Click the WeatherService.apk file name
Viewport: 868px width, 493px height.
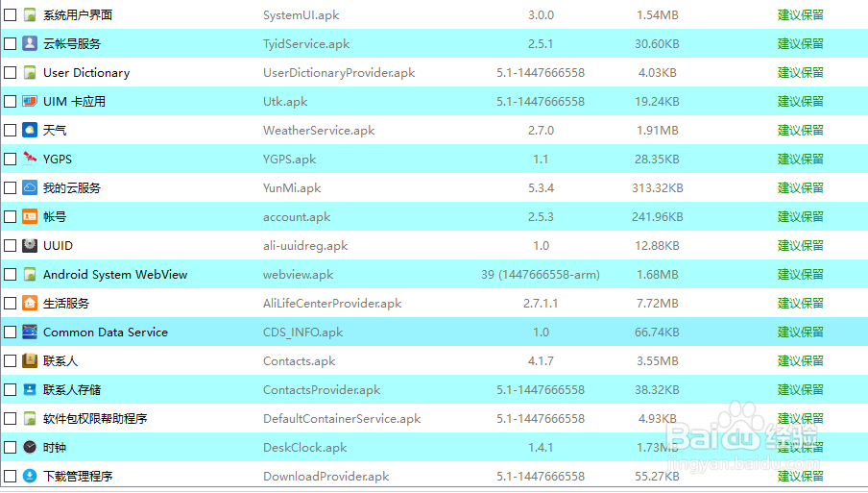click(319, 131)
